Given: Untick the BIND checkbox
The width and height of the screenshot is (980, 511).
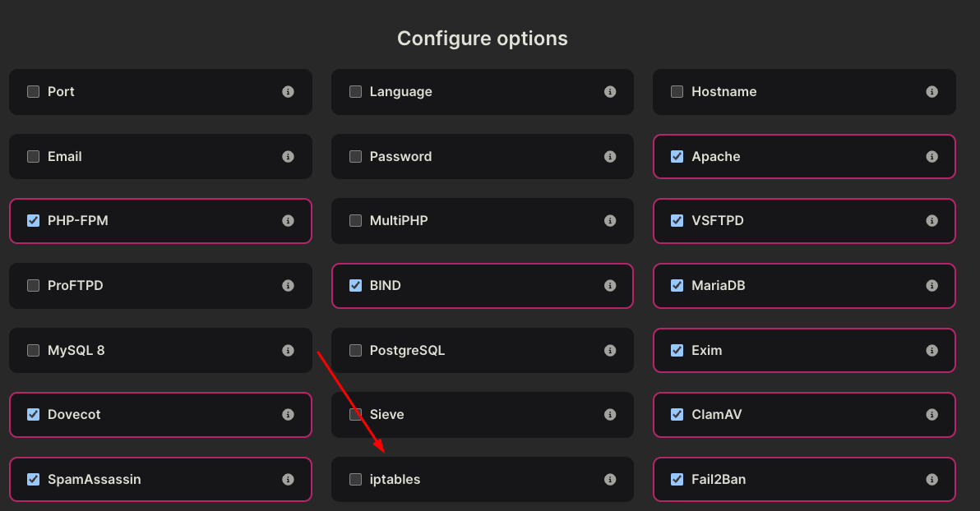Looking at the screenshot, I should coord(356,285).
